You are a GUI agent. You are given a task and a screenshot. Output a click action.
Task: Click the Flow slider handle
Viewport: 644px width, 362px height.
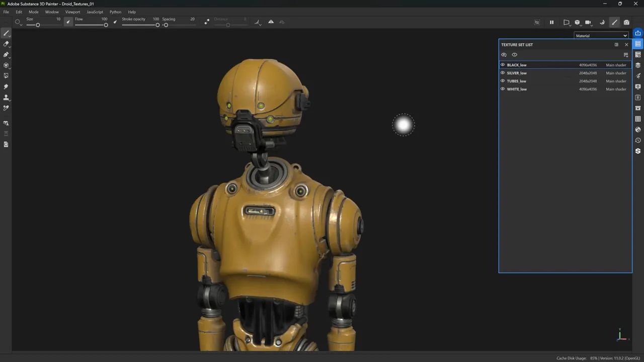click(106, 25)
